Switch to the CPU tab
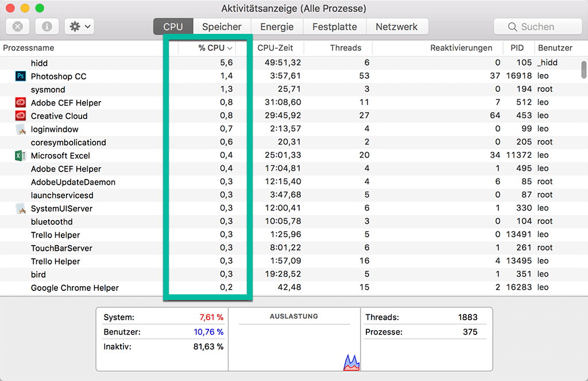The height and width of the screenshot is (381, 588). click(173, 26)
